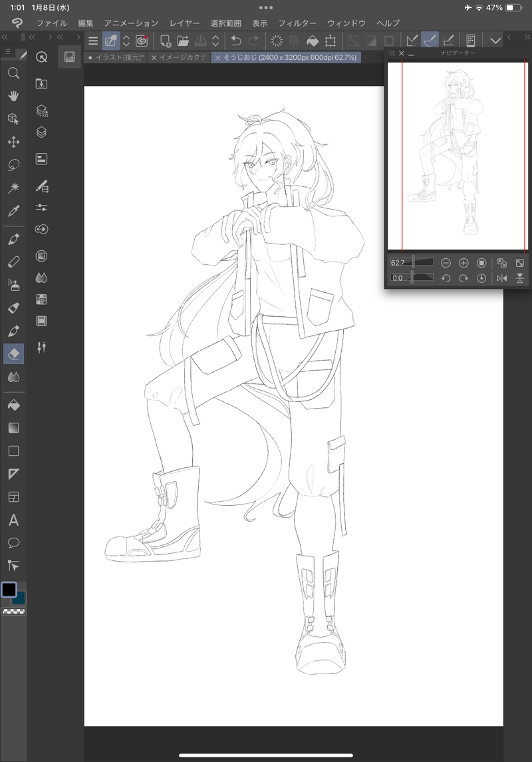Open the Material palette icon

pyautogui.click(x=42, y=84)
